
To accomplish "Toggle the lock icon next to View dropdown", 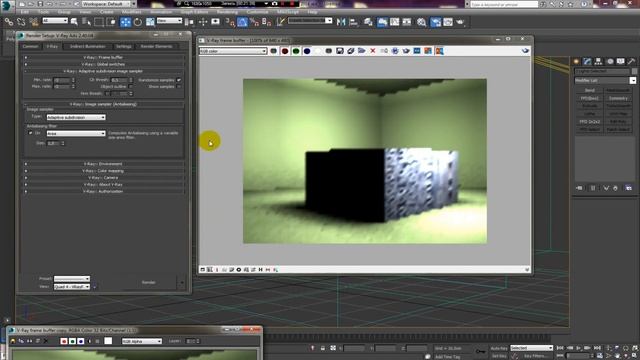I will pyautogui.click(x=94, y=287).
